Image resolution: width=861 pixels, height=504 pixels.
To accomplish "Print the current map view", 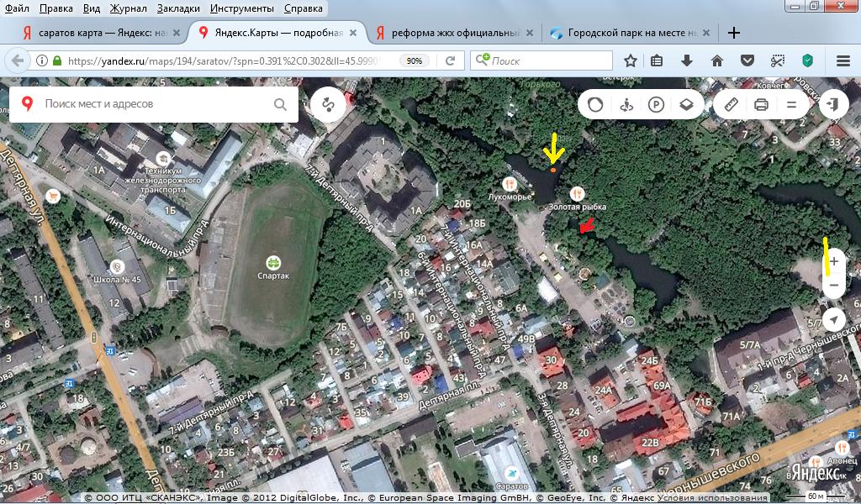I will [x=762, y=105].
